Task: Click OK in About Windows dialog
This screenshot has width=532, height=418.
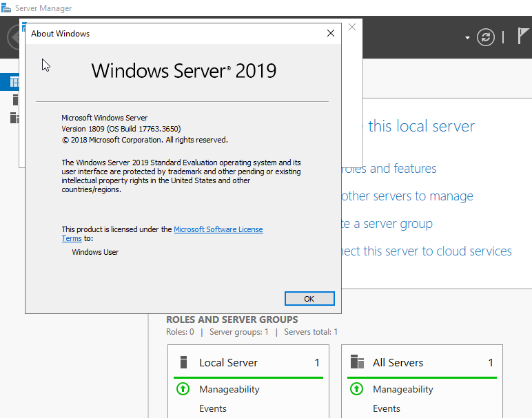Action: pos(309,299)
